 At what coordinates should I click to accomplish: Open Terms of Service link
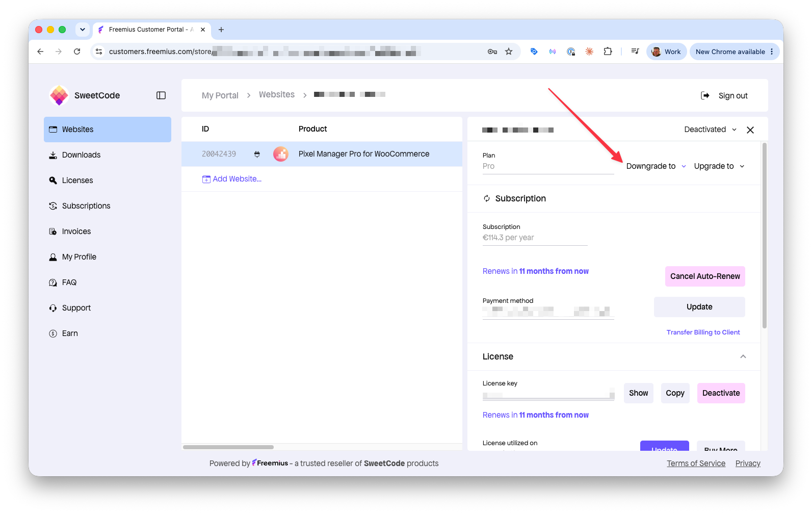click(696, 464)
